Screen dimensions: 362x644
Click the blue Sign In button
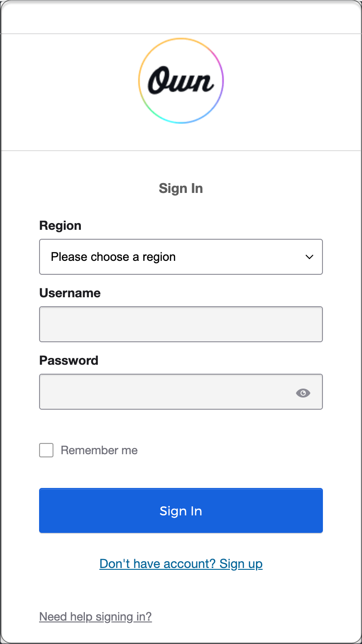click(181, 510)
